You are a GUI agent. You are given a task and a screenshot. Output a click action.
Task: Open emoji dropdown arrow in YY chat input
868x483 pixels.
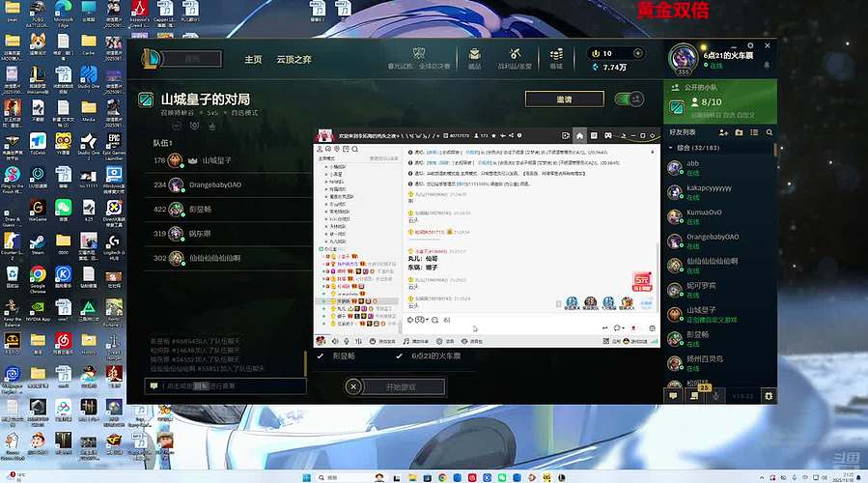(428, 320)
